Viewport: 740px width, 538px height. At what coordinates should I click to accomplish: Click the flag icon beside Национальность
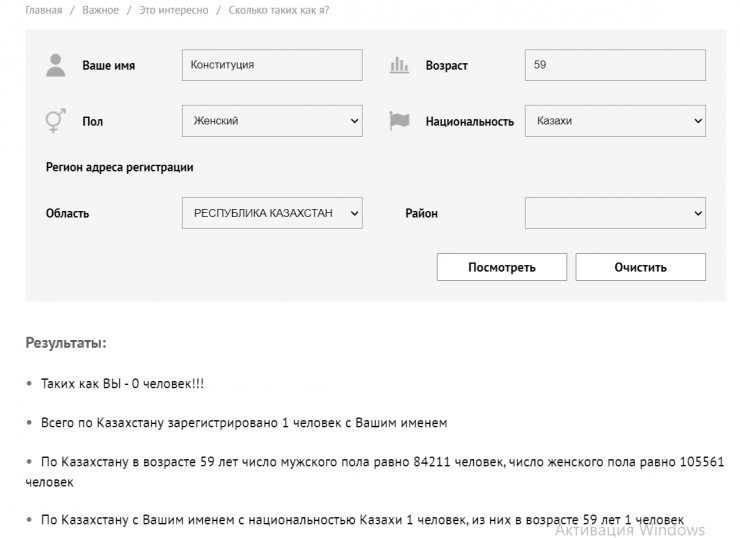[399, 121]
